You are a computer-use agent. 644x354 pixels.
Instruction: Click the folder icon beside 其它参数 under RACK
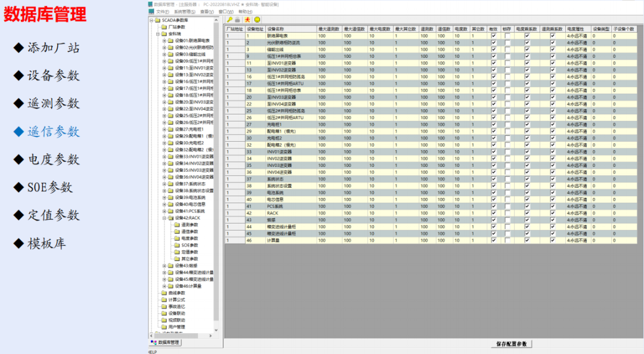coord(177,259)
